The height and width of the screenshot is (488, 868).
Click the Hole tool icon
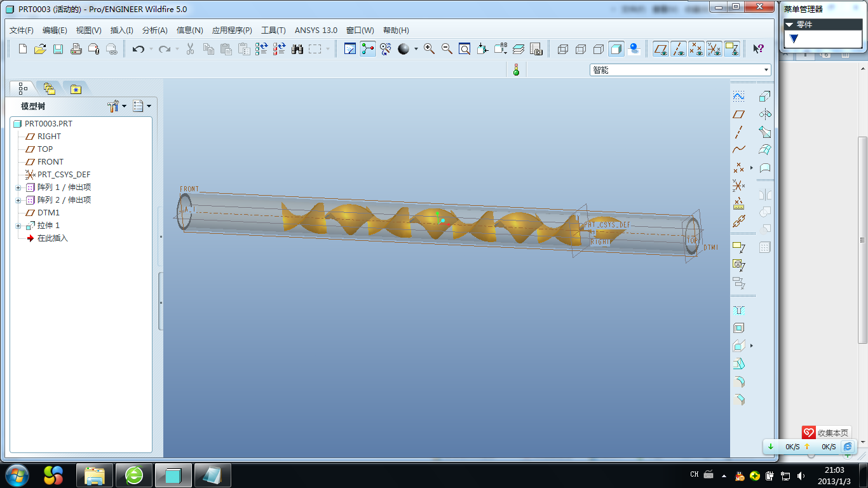click(738, 310)
